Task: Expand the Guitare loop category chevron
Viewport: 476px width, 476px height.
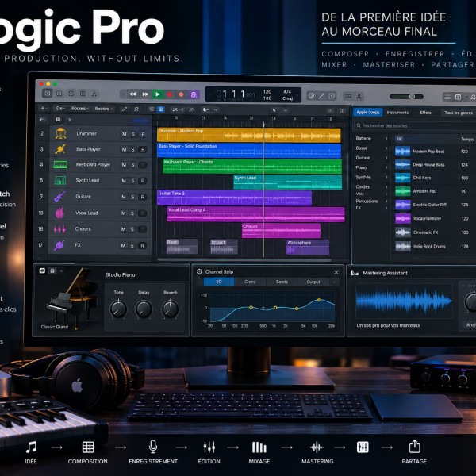Action: pos(386,158)
